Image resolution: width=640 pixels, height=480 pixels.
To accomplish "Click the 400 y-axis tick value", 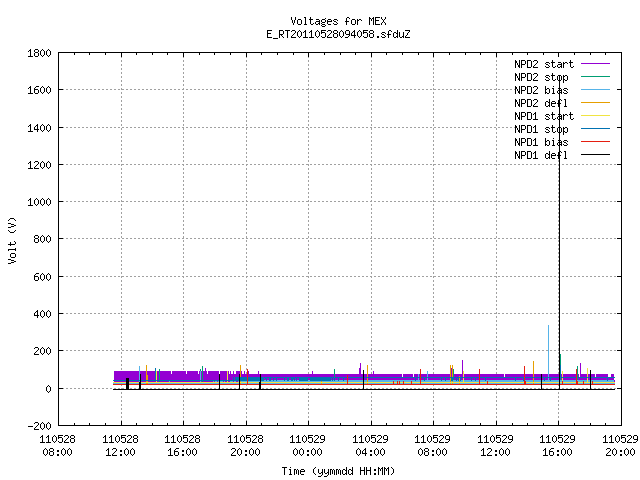I will [x=42, y=314].
